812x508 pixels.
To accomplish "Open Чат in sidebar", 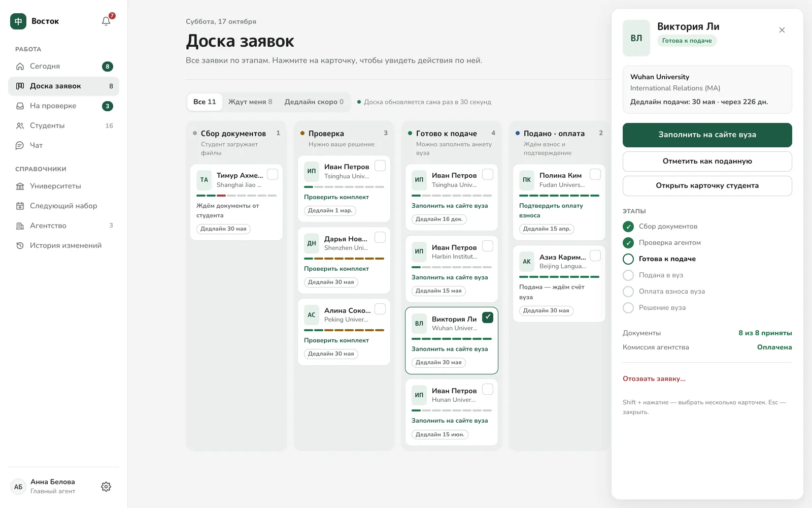I will tap(63, 145).
